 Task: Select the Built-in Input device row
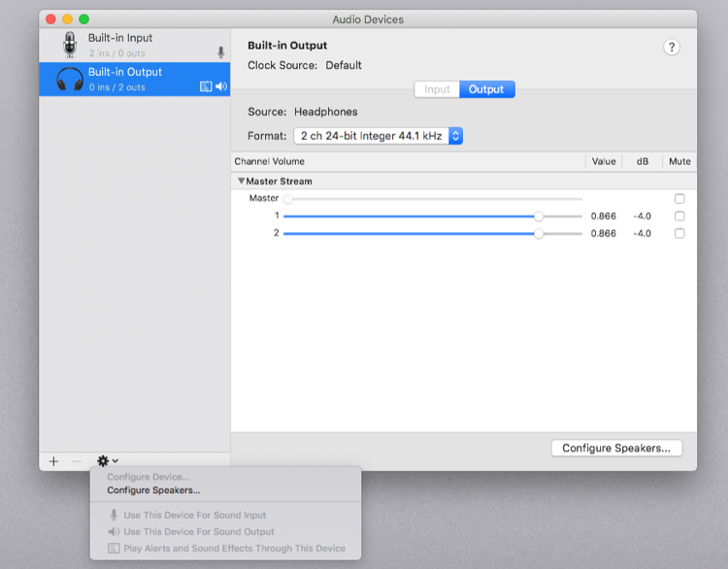pos(135,45)
